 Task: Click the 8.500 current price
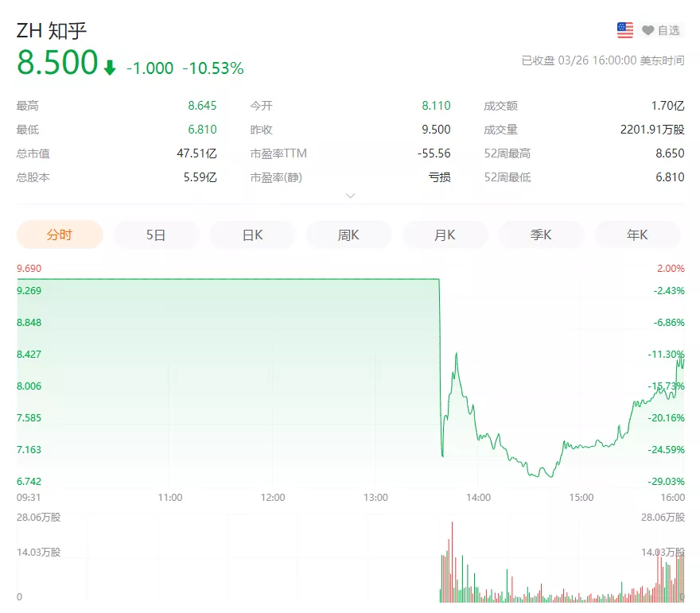click(x=57, y=64)
